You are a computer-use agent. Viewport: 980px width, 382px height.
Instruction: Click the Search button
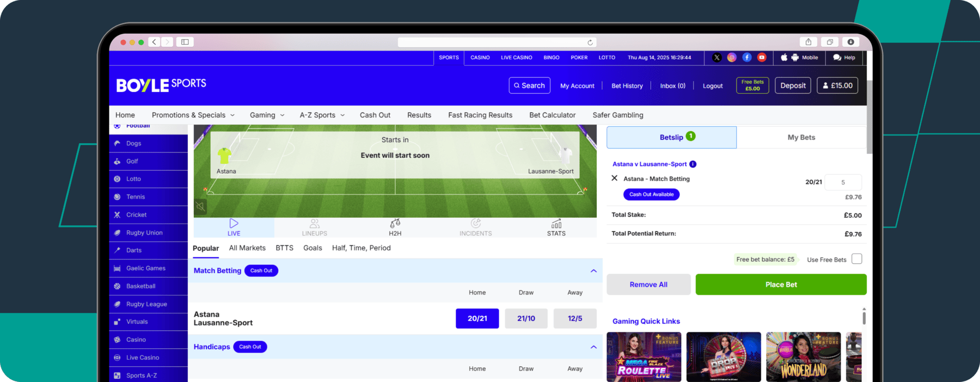[530, 85]
